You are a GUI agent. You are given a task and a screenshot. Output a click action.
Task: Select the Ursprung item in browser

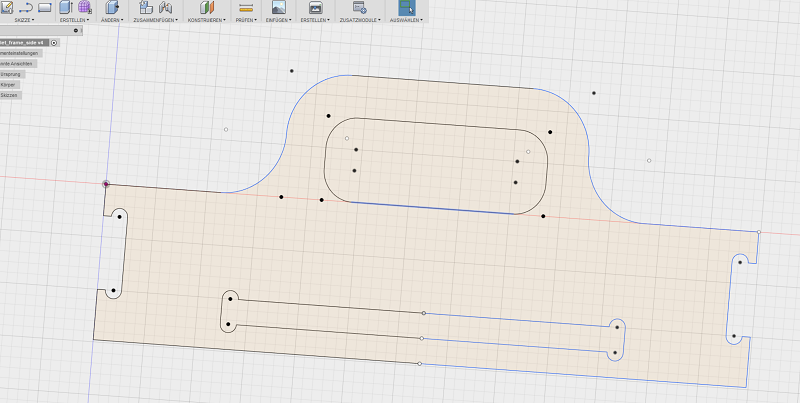(x=10, y=75)
